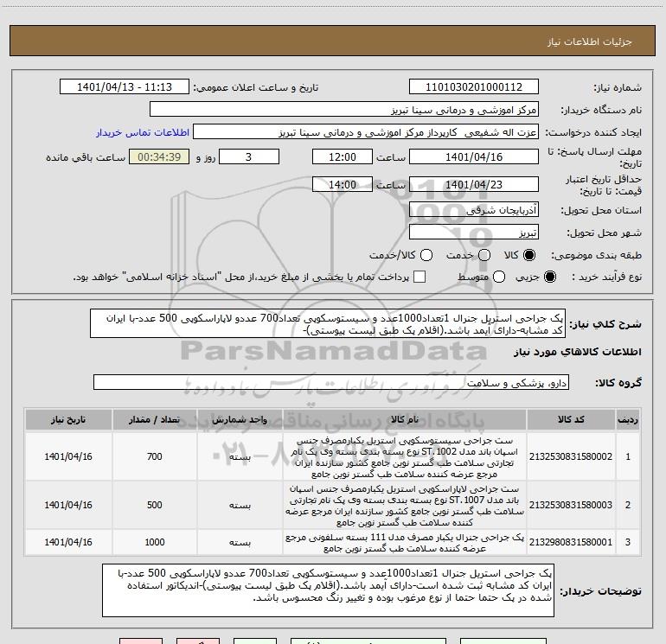Click the جزئیات اطلاعات نیاز header title
666x644 pixels.
(589, 41)
